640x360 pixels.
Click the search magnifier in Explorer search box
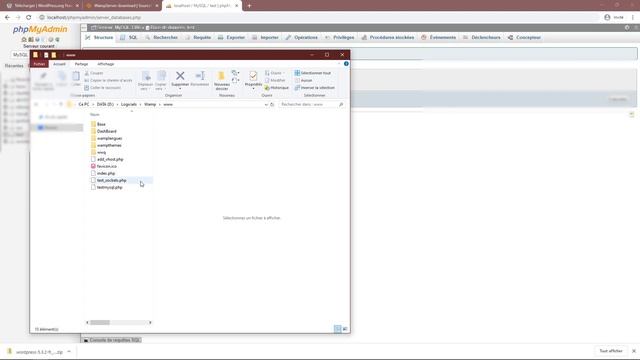(x=341, y=104)
